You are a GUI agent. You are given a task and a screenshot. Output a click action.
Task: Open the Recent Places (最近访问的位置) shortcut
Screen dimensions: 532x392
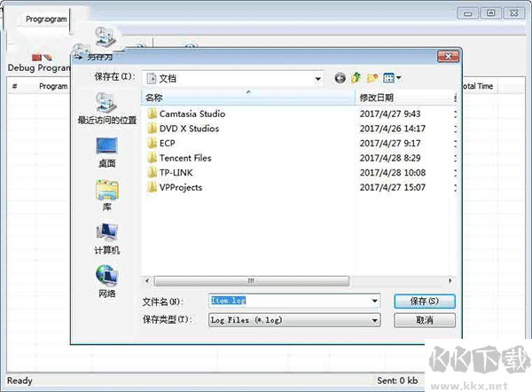coord(107,106)
